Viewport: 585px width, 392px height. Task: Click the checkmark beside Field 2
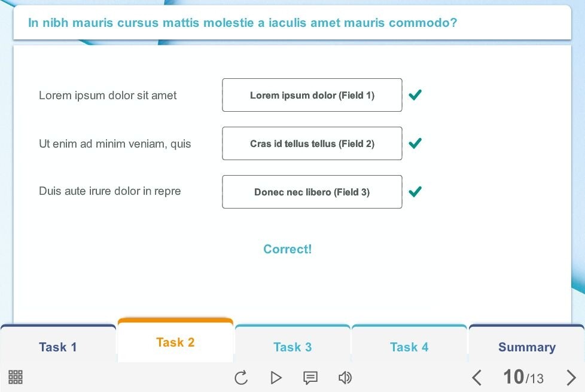pyautogui.click(x=415, y=143)
